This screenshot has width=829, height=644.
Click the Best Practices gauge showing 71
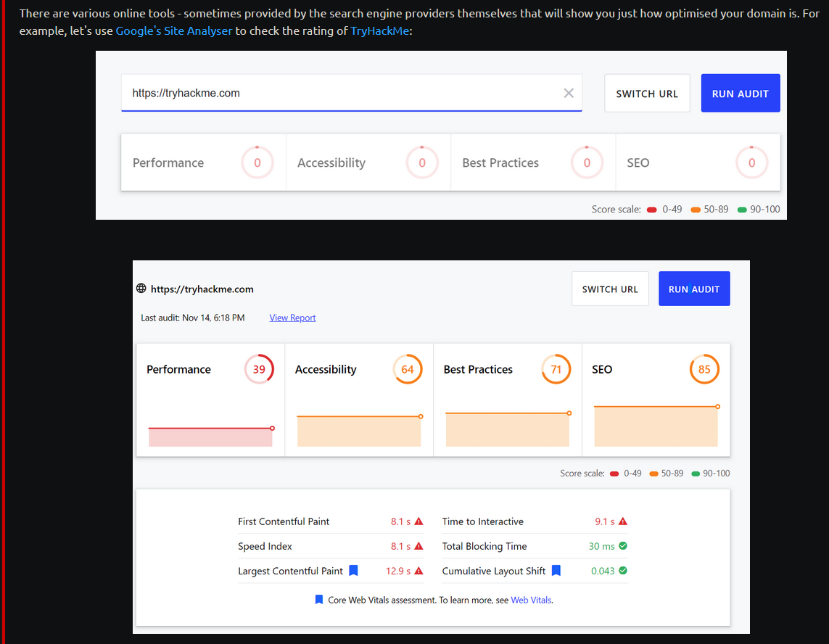pos(556,369)
